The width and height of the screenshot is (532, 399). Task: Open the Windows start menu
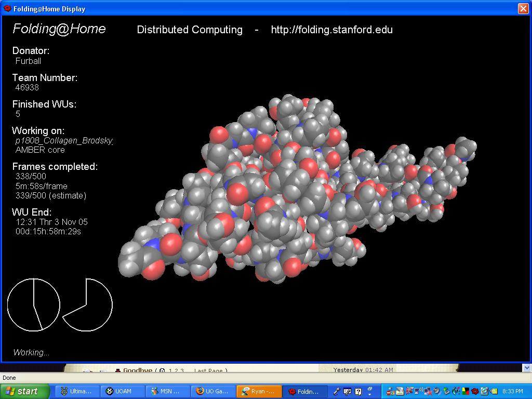pyautogui.click(x=25, y=391)
